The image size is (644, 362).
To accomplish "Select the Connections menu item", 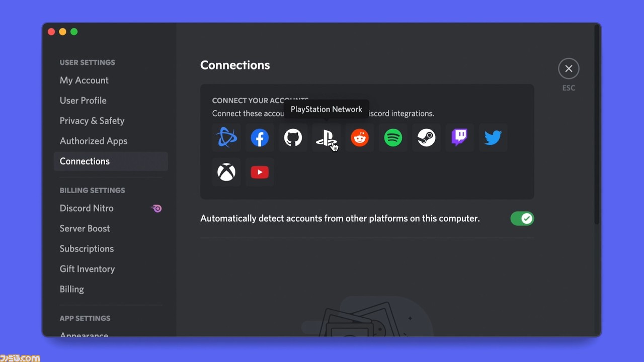I will 111,161.
